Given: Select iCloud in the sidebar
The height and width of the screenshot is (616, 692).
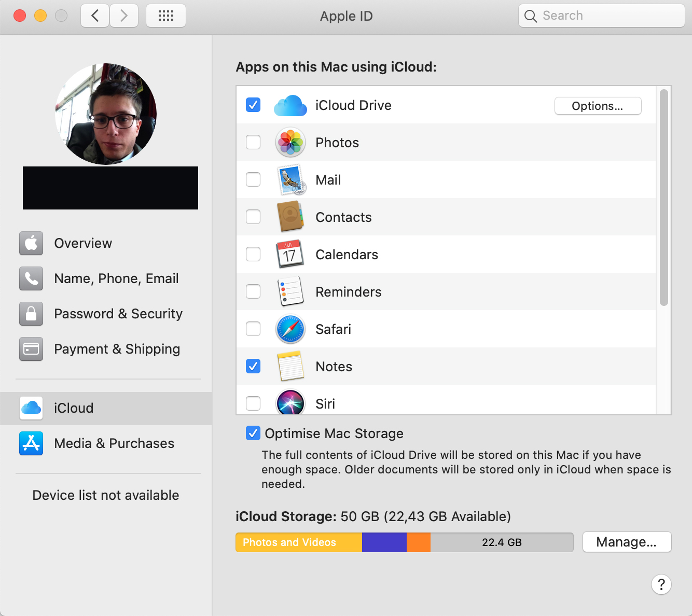Looking at the screenshot, I should (106, 409).
